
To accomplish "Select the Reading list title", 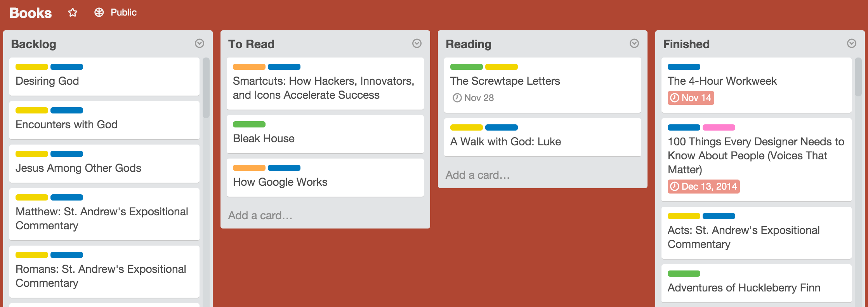I will click(x=469, y=44).
